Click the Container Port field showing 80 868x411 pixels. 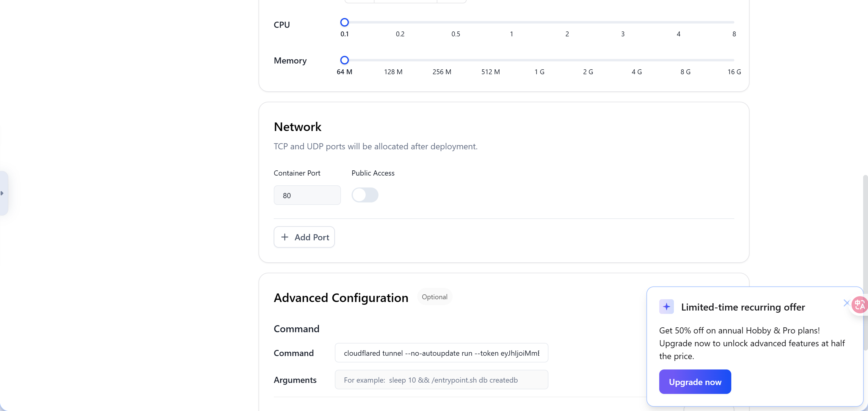click(307, 195)
